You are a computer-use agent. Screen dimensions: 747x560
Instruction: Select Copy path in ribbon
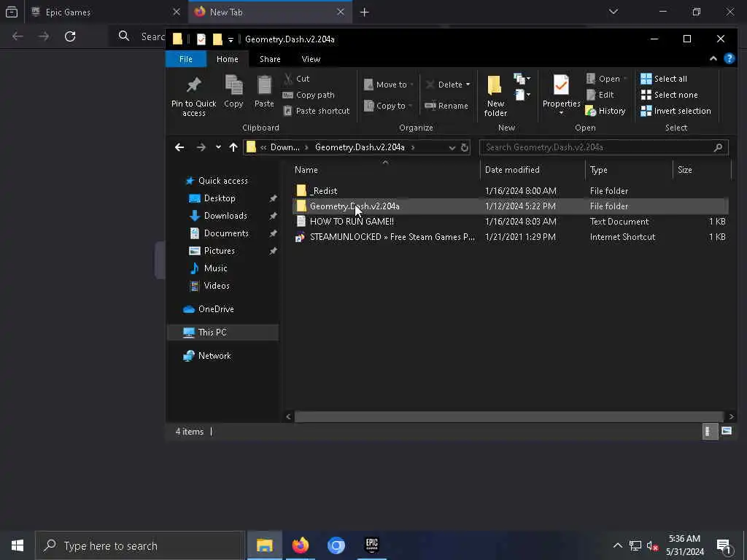point(309,95)
